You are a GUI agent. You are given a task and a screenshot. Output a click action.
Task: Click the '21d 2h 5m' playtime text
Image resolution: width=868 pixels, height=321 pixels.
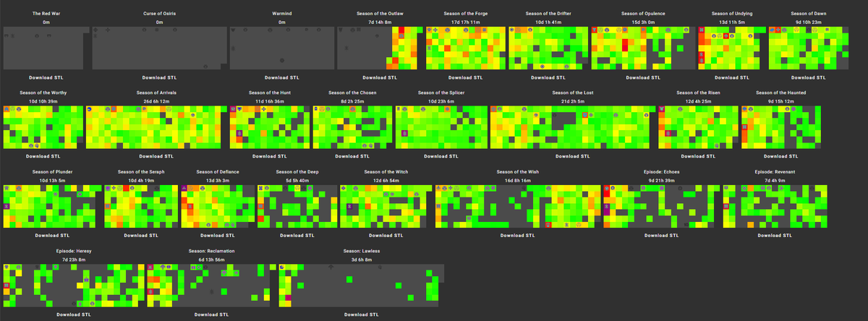coord(573,101)
